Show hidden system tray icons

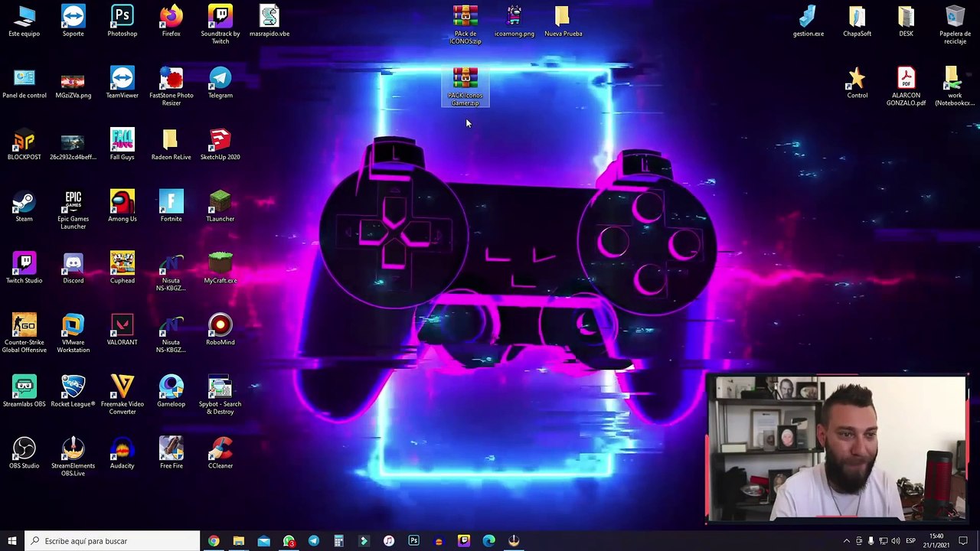[x=846, y=541]
